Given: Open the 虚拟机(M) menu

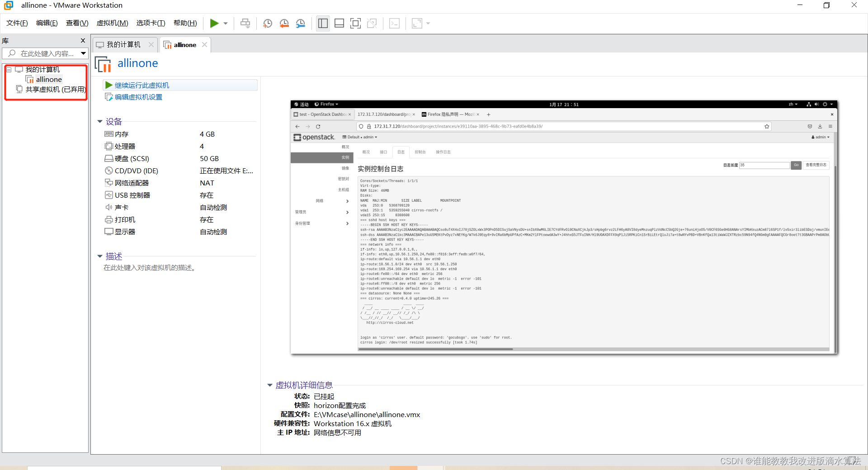Looking at the screenshot, I should [x=112, y=23].
